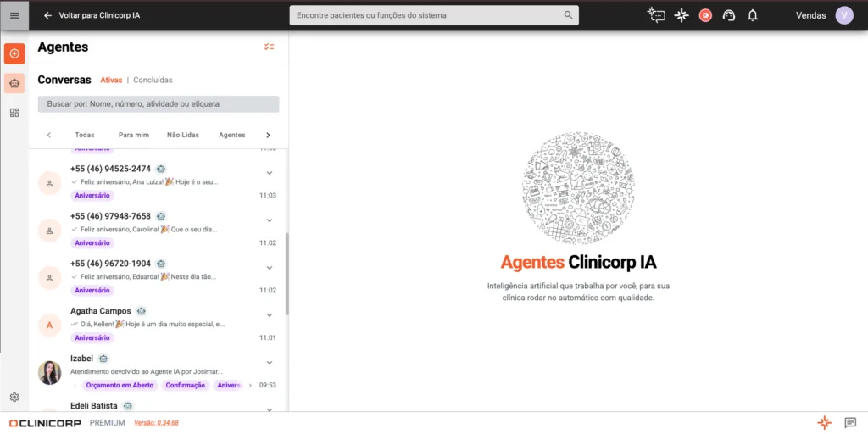Click robot agent icon next to 97948-7658
The height and width of the screenshot is (434, 868).
tap(161, 216)
